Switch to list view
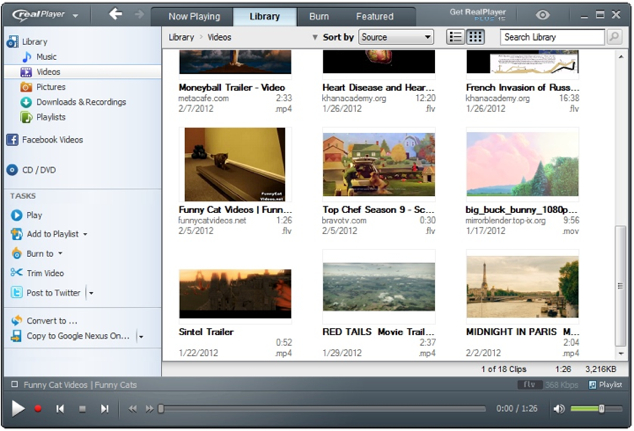Viewport: 634px width, 431px height. tap(455, 37)
